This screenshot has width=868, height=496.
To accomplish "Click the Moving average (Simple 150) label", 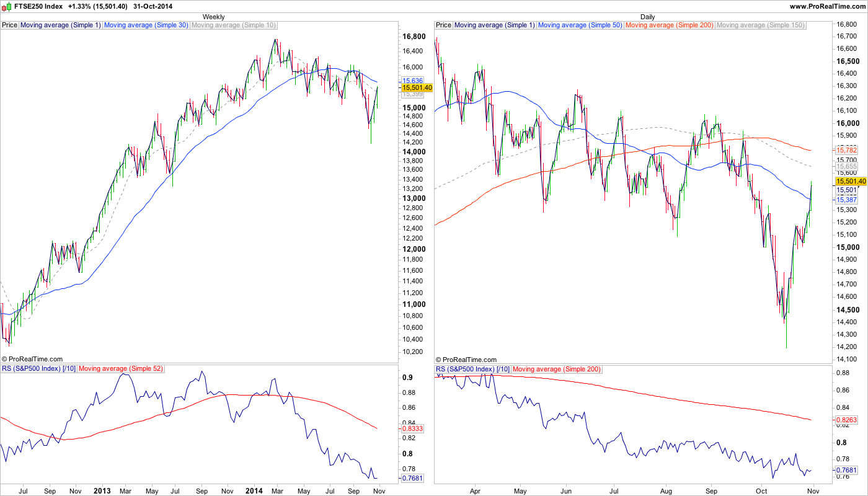I will click(x=761, y=25).
